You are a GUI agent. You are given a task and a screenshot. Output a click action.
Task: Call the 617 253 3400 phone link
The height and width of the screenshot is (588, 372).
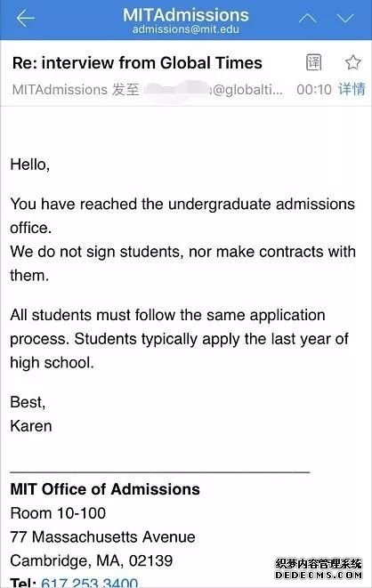pos(89,583)
